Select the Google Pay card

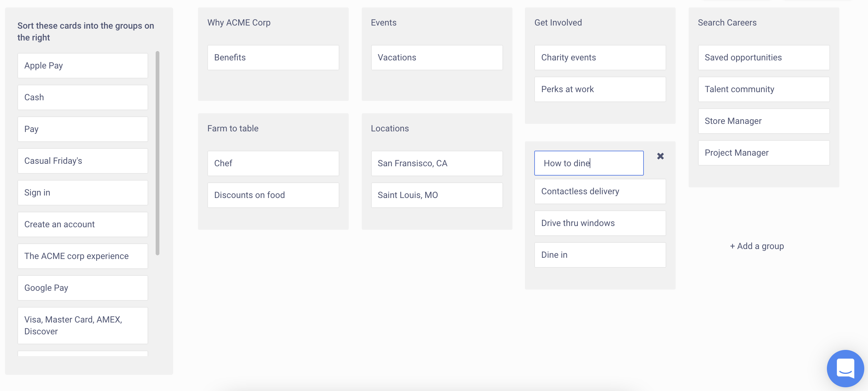[x=83, y=288]
